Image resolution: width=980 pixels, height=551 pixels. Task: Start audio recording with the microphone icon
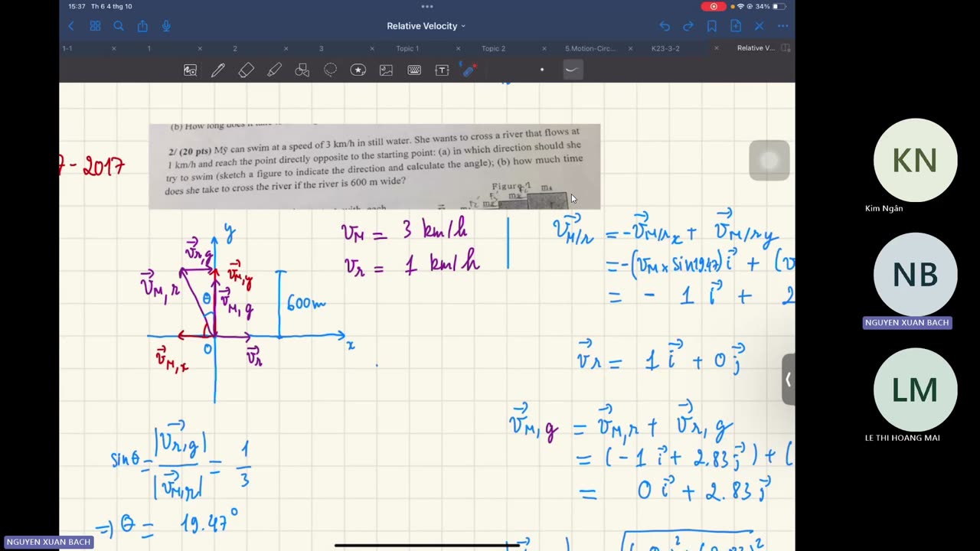(166, 26)
